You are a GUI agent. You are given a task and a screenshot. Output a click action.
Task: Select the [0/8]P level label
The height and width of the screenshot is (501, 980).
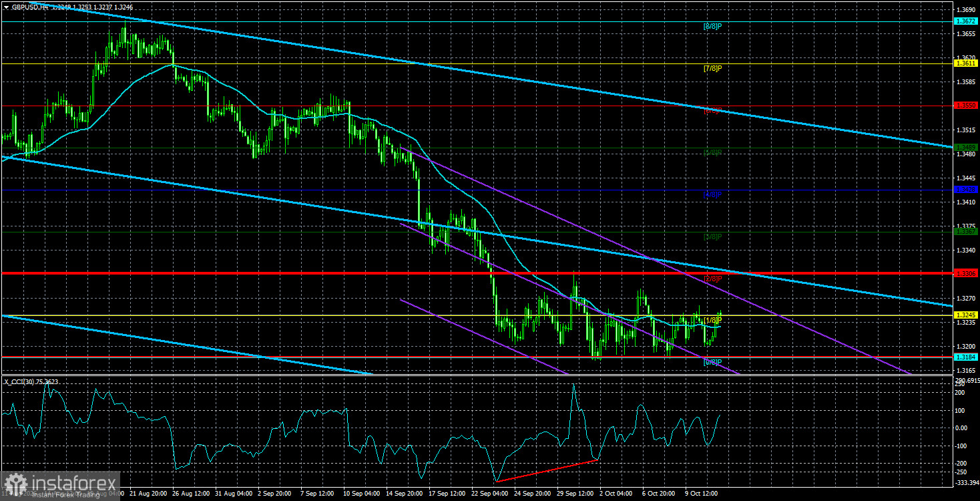coord(713,362)
